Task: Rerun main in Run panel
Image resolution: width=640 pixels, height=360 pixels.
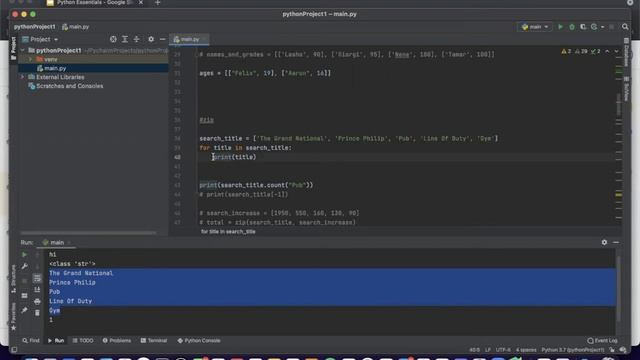Action: [x=24, y=254]
